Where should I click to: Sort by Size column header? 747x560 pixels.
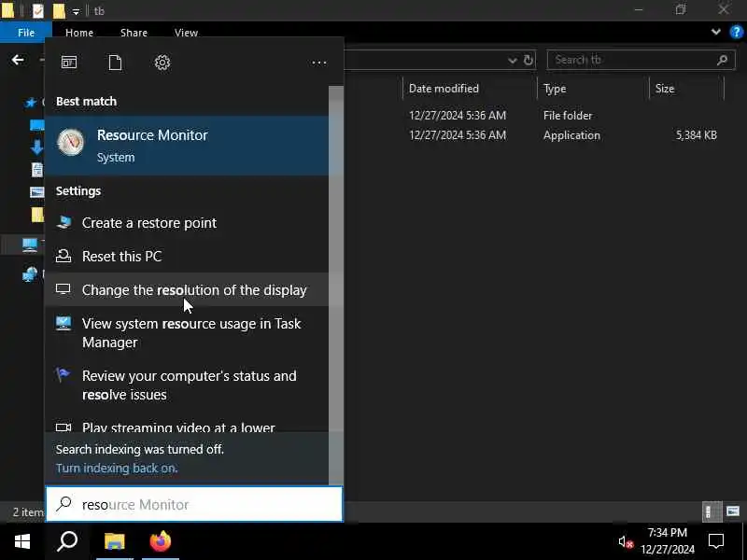coord(686,89)
